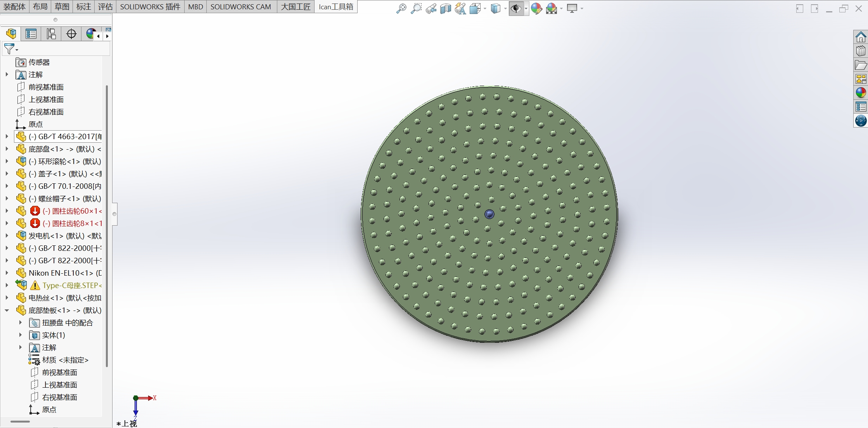Open the SOLIDWORKS 插件 tab
The height and width of the screenshot is (428, 868).
[150, 7]
